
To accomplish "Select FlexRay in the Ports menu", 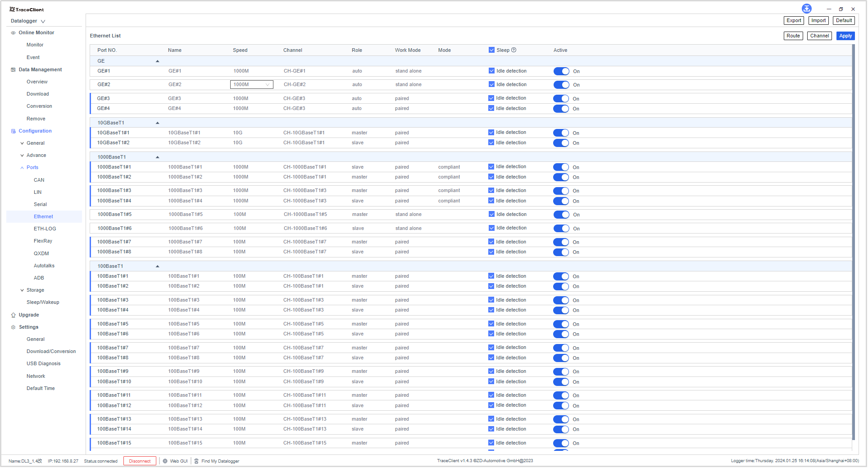I will click(43, 241).
